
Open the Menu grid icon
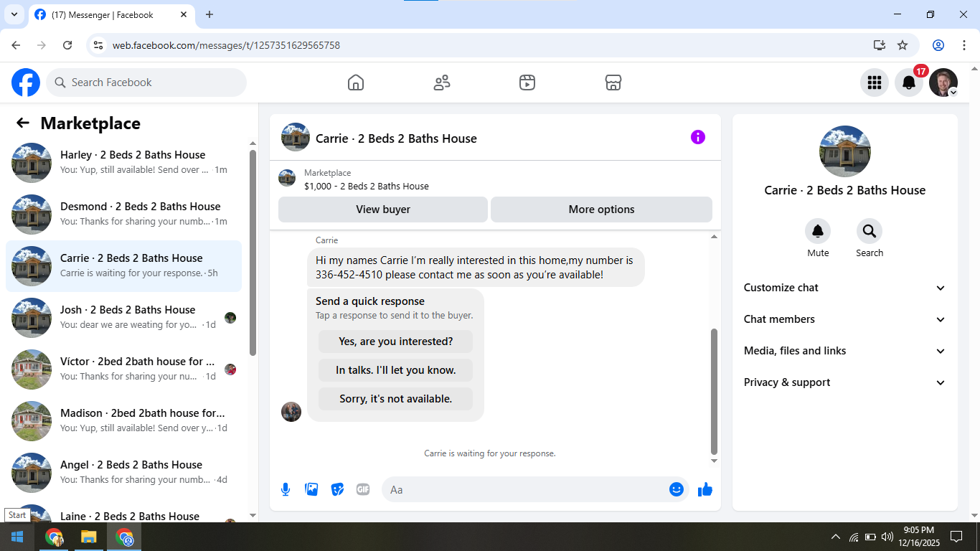coord(875,83)
